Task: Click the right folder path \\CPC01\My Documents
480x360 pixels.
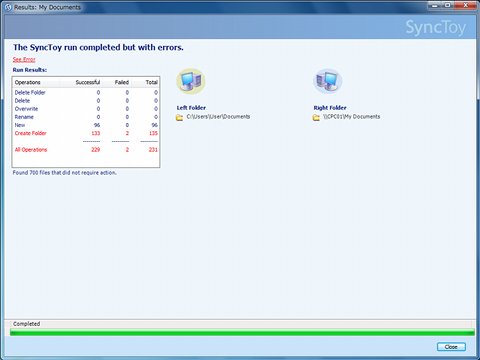Action: point(351,117)
